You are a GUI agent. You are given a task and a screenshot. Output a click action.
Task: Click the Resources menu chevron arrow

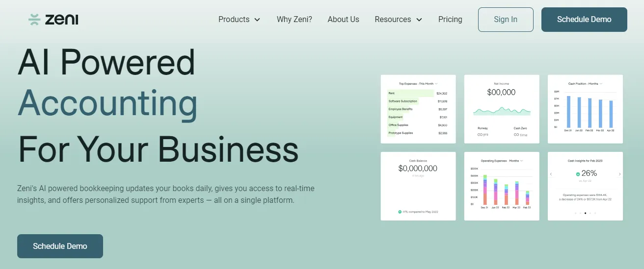tap(419, 20)
